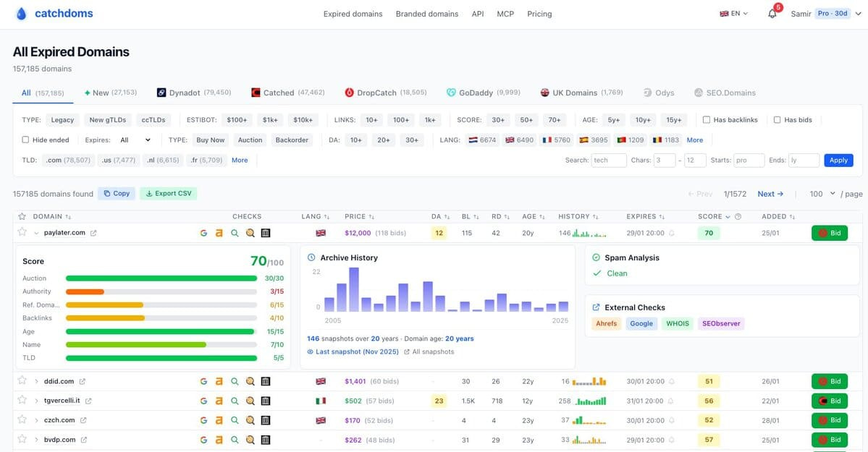Screen dimensions: 868x452
Task: Focus the Starts pro input field
Action: [749, 161]
